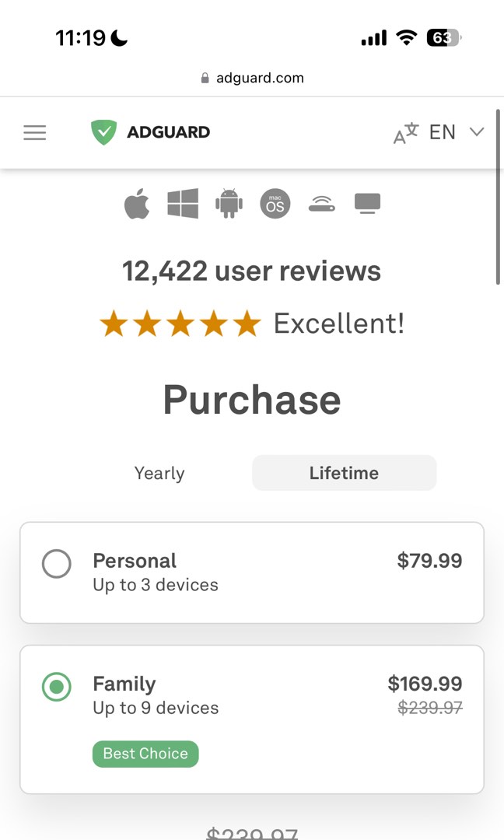Switch to the Lifetime tab

click(x=343, y=473)
